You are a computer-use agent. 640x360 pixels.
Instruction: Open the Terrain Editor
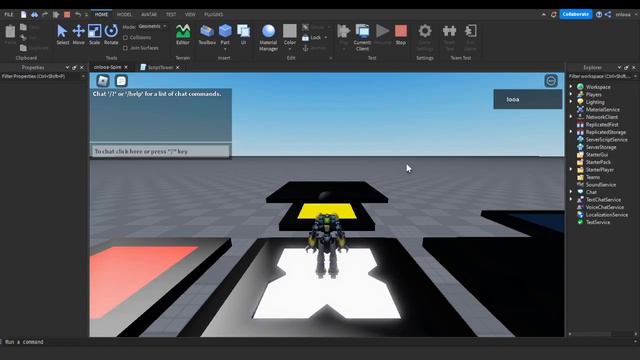[x=183, y=34]
